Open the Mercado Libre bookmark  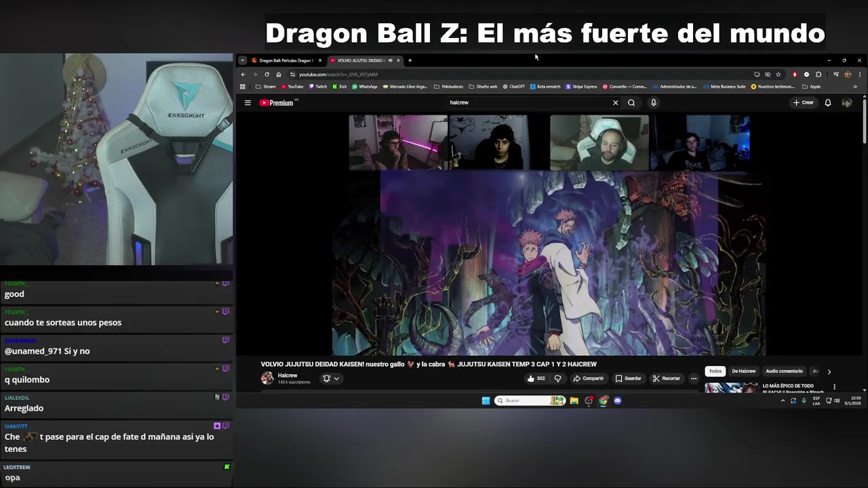(x=407, y=87)
